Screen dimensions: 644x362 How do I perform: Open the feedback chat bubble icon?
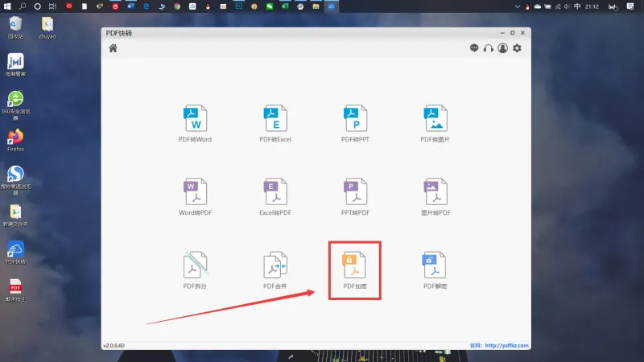[x=474, y=48]
